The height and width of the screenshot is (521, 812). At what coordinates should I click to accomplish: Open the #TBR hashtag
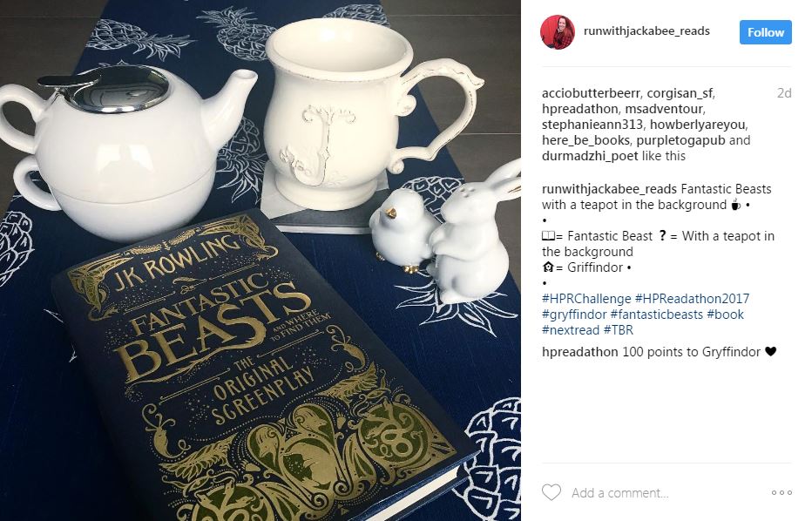(x=619, y=330)
